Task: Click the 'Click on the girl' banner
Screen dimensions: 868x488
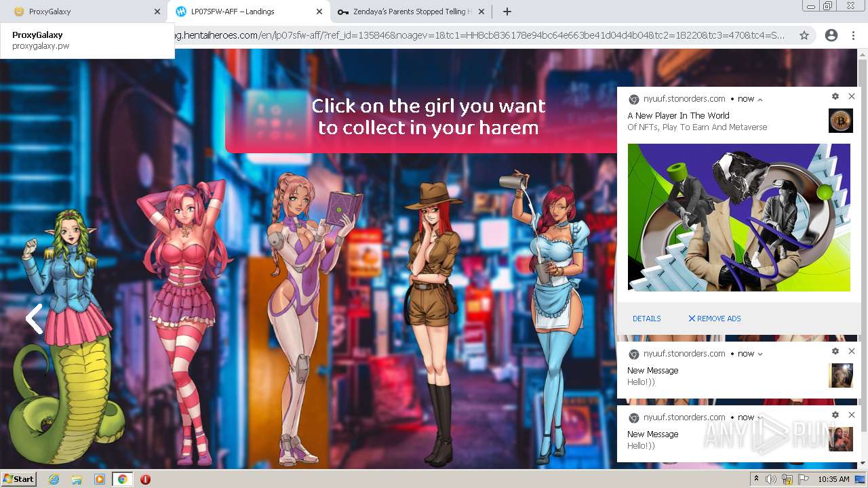Action: pyautogui.click(x=429, y=117)
